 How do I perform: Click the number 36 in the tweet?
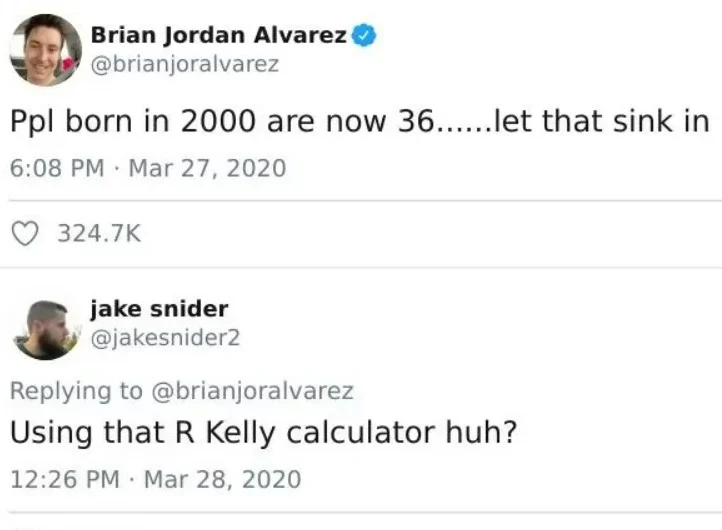(x=415, y=122)
